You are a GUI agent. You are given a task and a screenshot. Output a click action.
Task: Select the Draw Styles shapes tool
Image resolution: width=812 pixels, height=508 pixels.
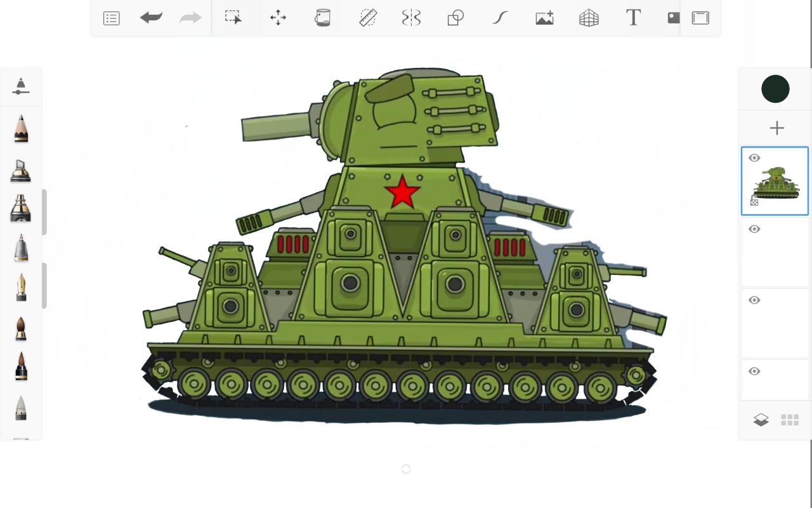455,18
